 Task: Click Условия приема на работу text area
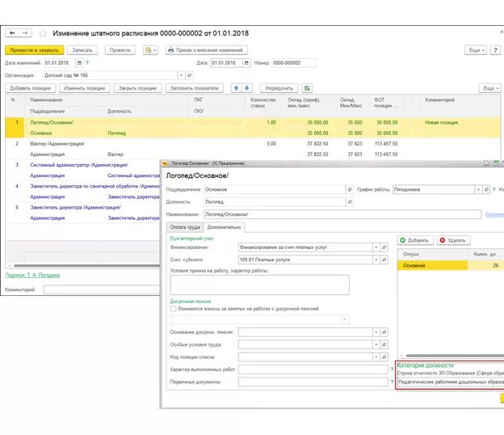(x=260, y=285)
